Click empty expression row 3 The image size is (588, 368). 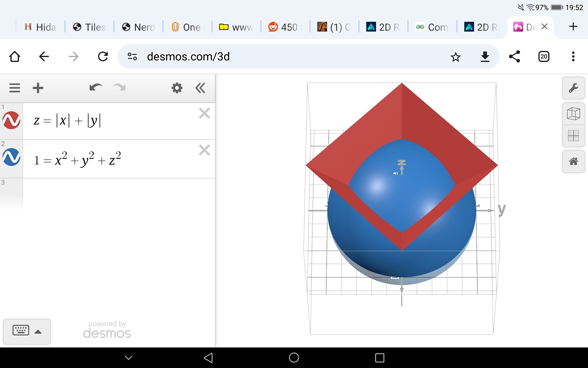pyautogui.click(x=119, y=193)
